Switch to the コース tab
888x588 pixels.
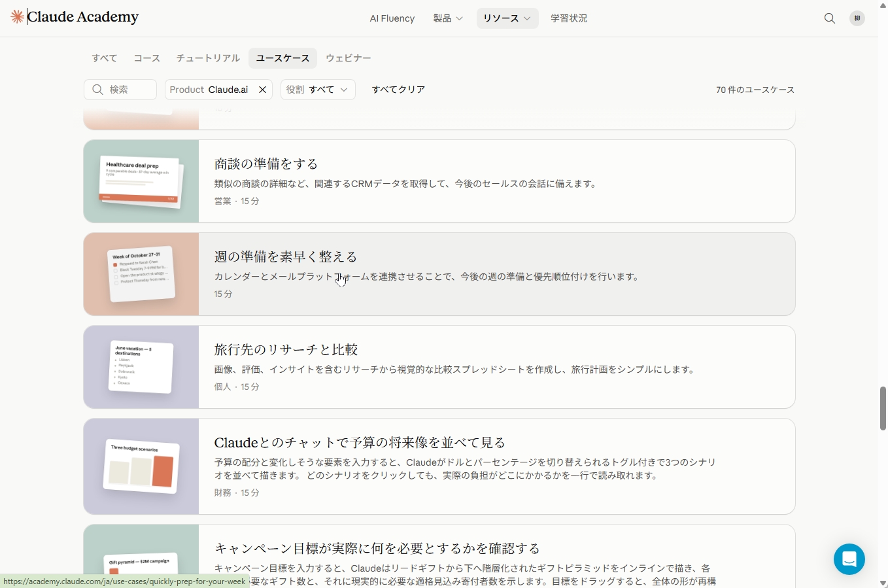point(147,58)
